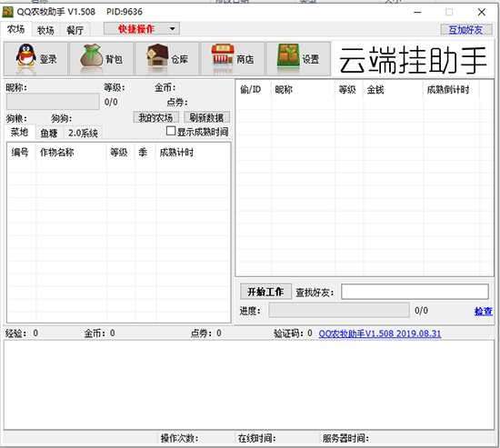
Task: Expand the 快捷操作 dropdown arrow
Action: click(x=173, y=29)
